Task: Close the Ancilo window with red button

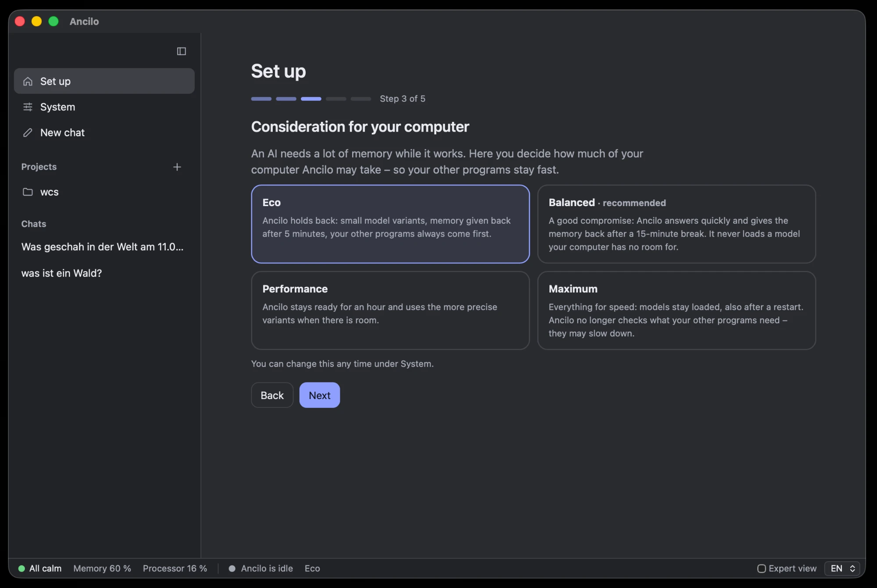Action: point(20,21)
